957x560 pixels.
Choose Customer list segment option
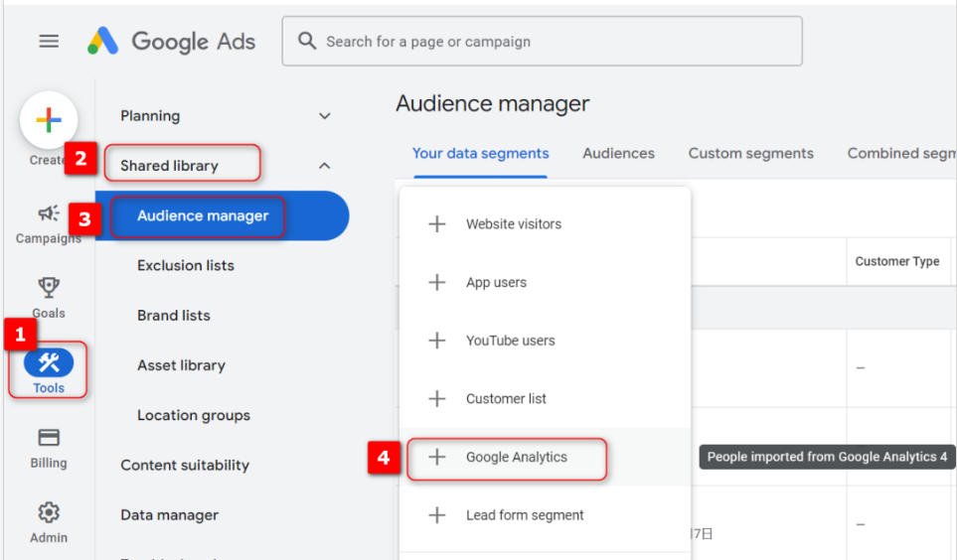(x=506, y=399)
